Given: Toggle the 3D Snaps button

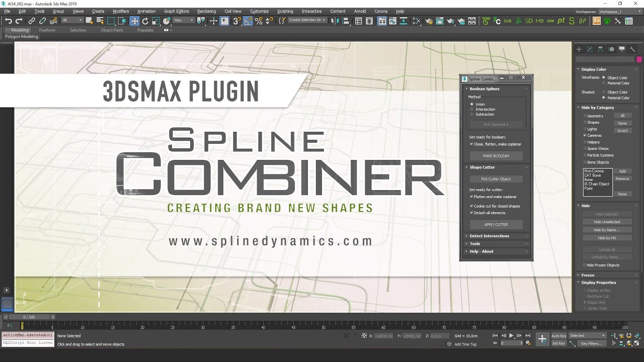Looking at the screenshot, I should point(237,21).
